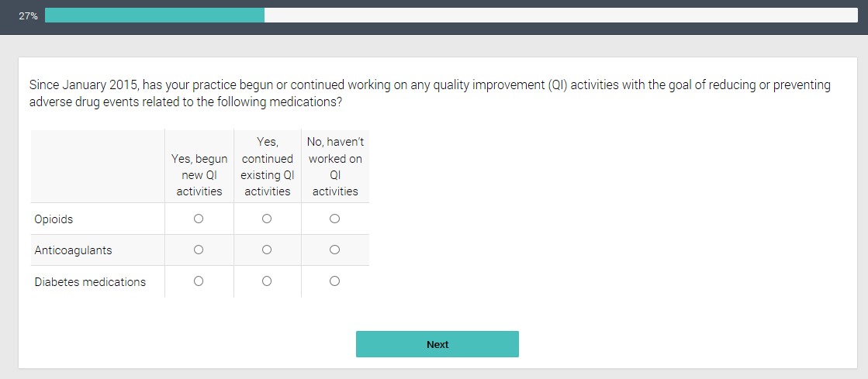Click the filled teal part of the progress bar

pos(154,16)
